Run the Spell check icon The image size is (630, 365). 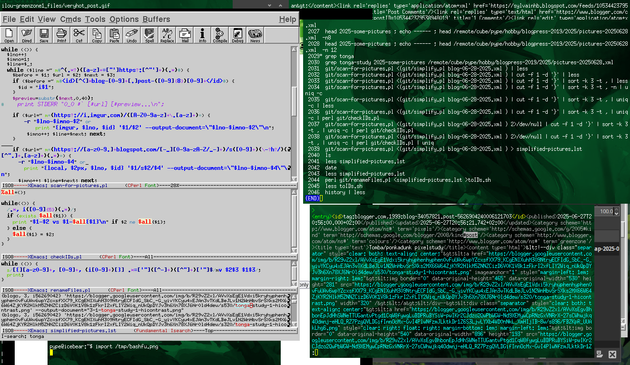(x=149, y=35)
